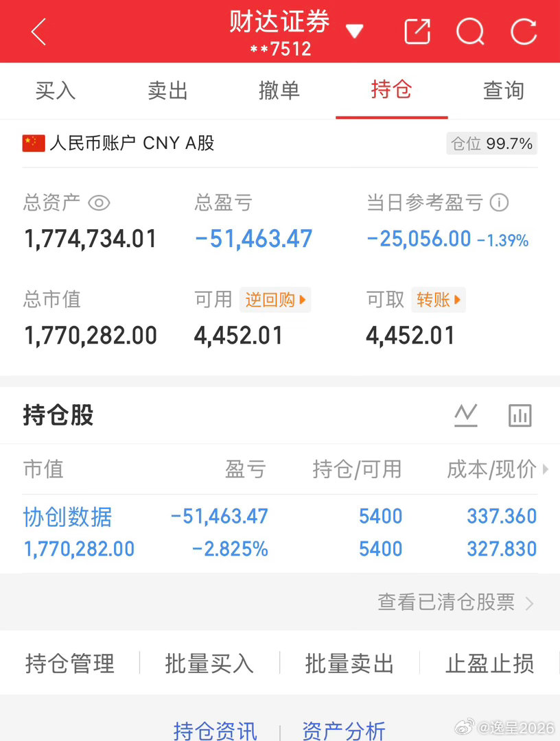Toggle total assets visibility eye icon
This screenshot has width=560, height=741.
(100, 203)
